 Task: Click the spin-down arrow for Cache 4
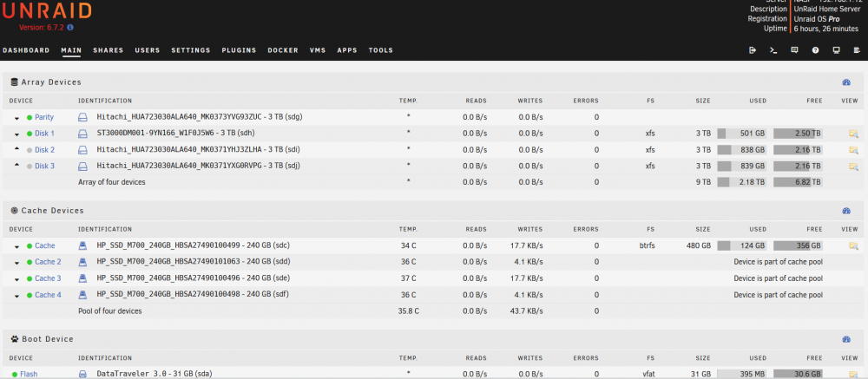pyautogui.click(x=16, y=295)
